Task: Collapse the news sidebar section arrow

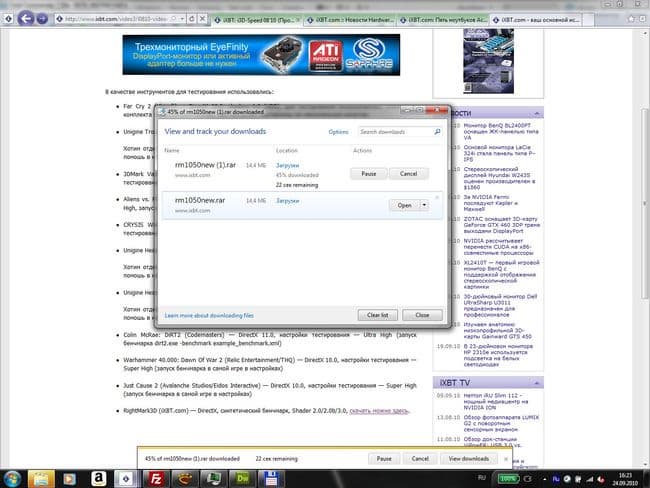Action: [x=536, y=113]
